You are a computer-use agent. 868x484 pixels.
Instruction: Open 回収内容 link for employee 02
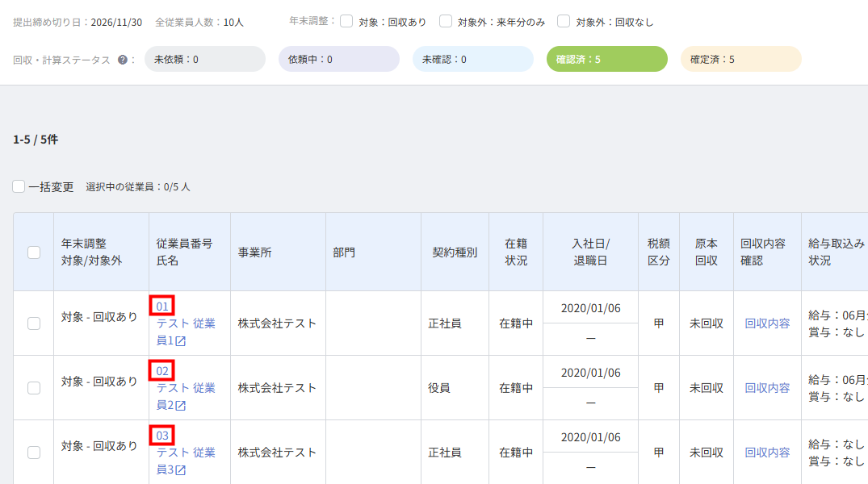(x=767, y=388)
